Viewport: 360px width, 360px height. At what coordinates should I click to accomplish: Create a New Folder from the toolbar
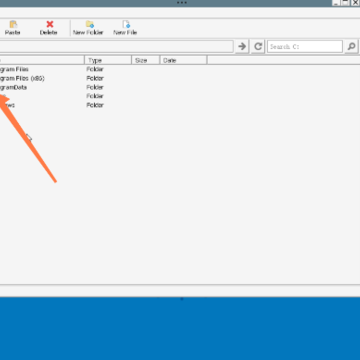pos(88,28)
